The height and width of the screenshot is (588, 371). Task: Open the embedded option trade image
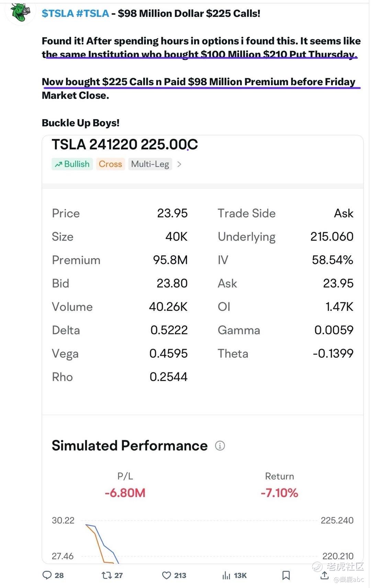pos(203,349)
